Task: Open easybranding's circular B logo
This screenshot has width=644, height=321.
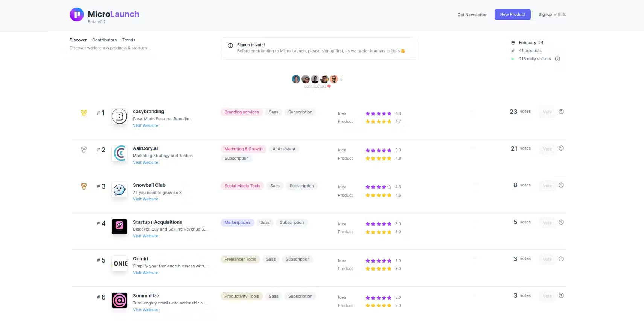Action: click(x=119, y=116)
